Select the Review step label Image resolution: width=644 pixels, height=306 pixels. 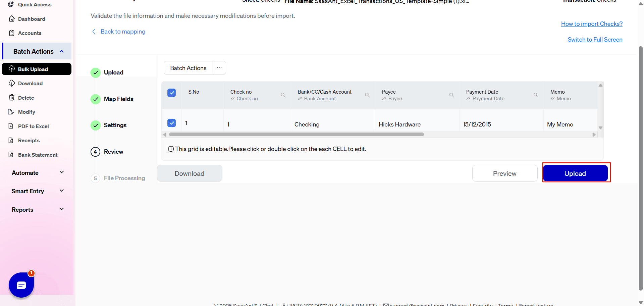[113, 152]
